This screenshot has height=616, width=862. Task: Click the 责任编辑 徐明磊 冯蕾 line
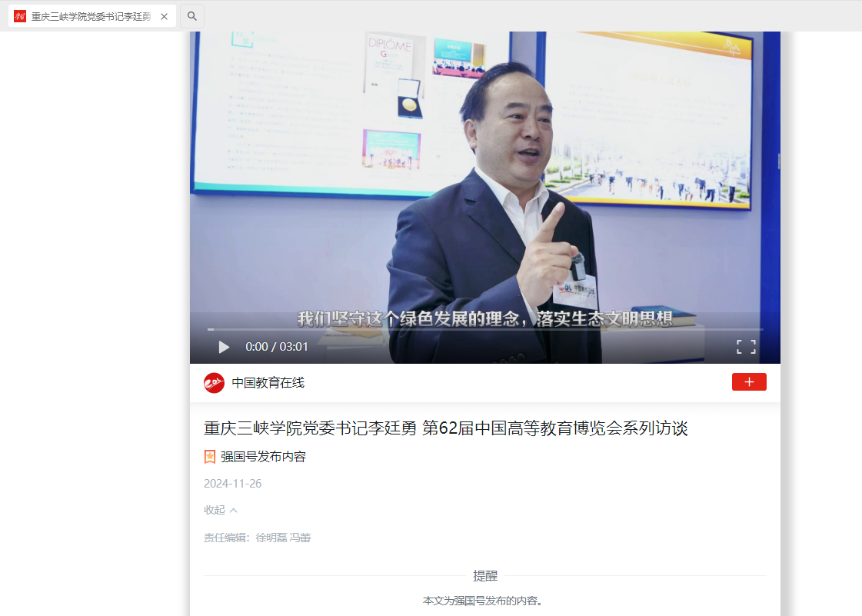point(257,538)
